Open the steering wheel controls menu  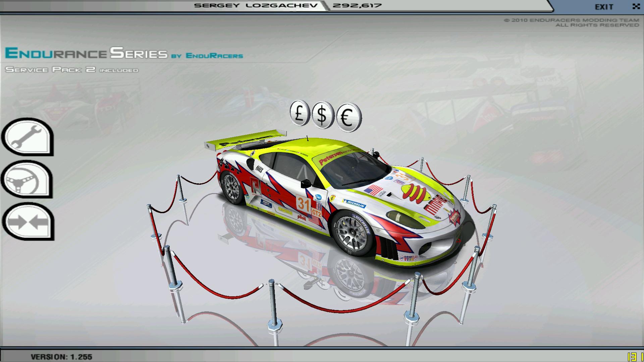(x=28, y=179)
